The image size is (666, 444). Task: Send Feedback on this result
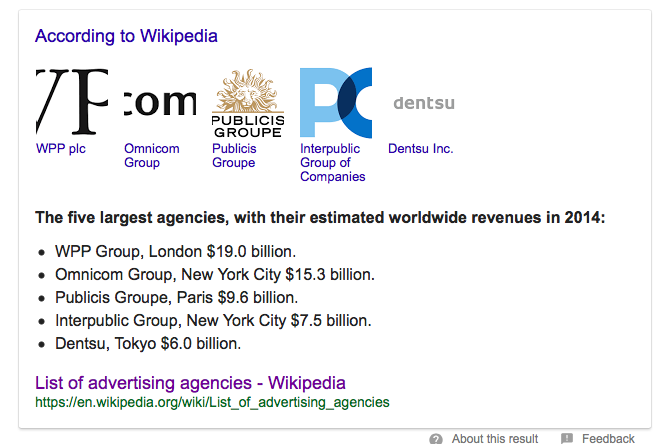click(x=608, y=438)
